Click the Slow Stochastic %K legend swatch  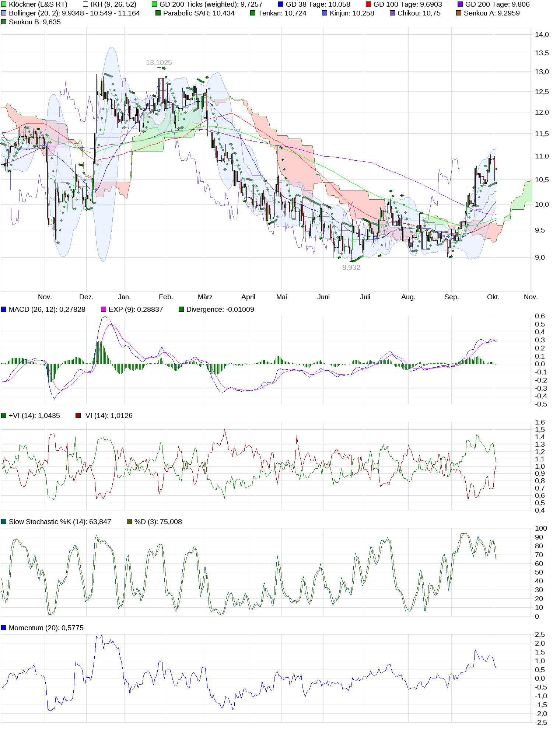click(4, 522)
